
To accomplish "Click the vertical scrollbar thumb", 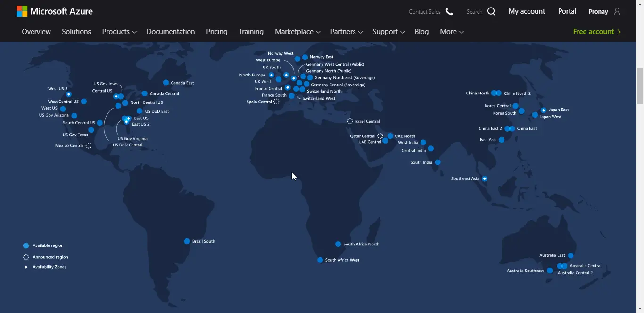I will [640, 85].
